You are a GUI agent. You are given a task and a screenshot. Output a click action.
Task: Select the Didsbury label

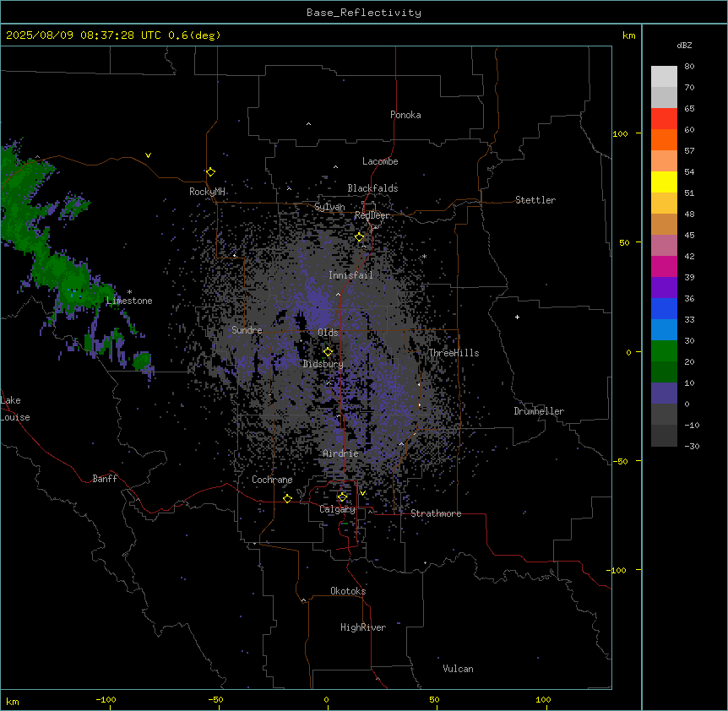tap(323, 364)
